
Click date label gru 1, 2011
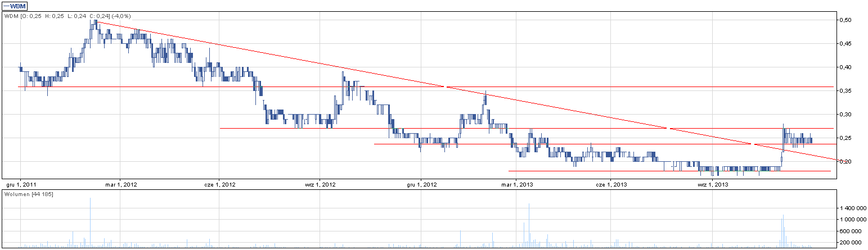click(21, 184)
